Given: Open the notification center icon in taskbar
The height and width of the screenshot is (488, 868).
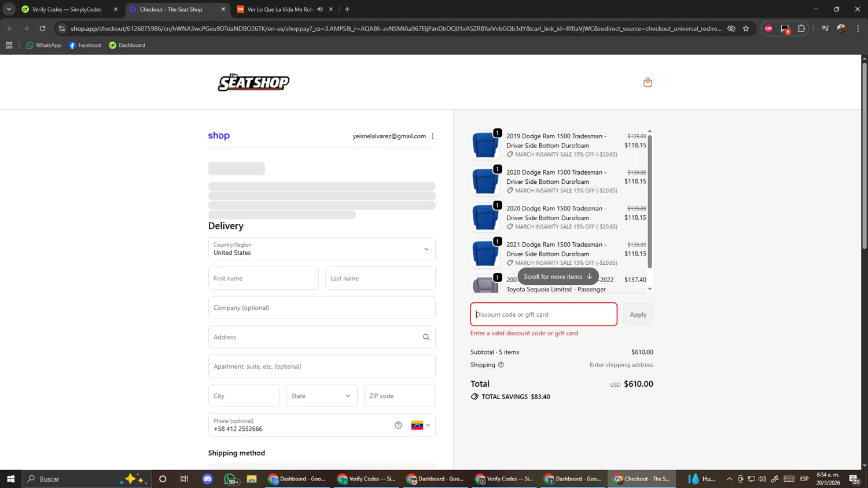Looking at the screenshot, I should pos(854,479).
